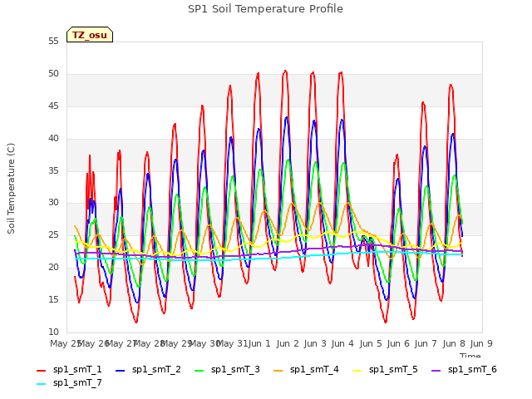Click the Jun 3 x-axis tick label
The height and width of the screenshot is (399, 532).
(x=315, y=343)
